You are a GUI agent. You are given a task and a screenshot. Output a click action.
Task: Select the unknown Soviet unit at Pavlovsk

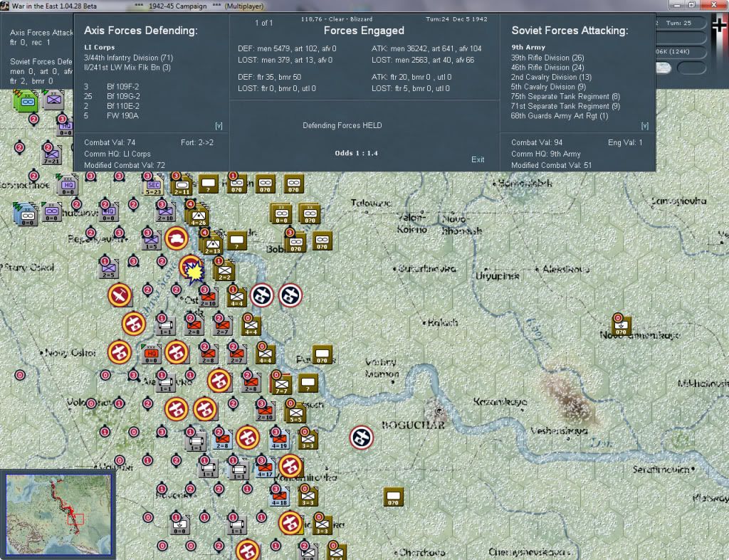tap(322, 354)
